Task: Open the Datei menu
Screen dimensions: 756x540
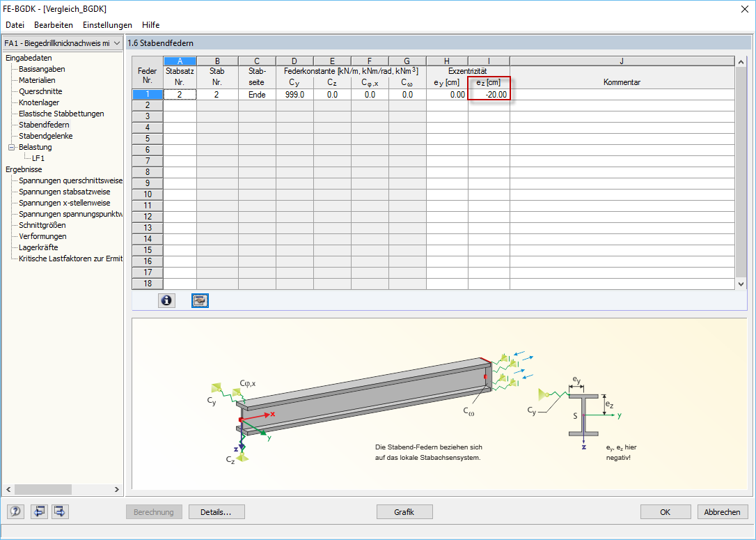Action: 15,25
